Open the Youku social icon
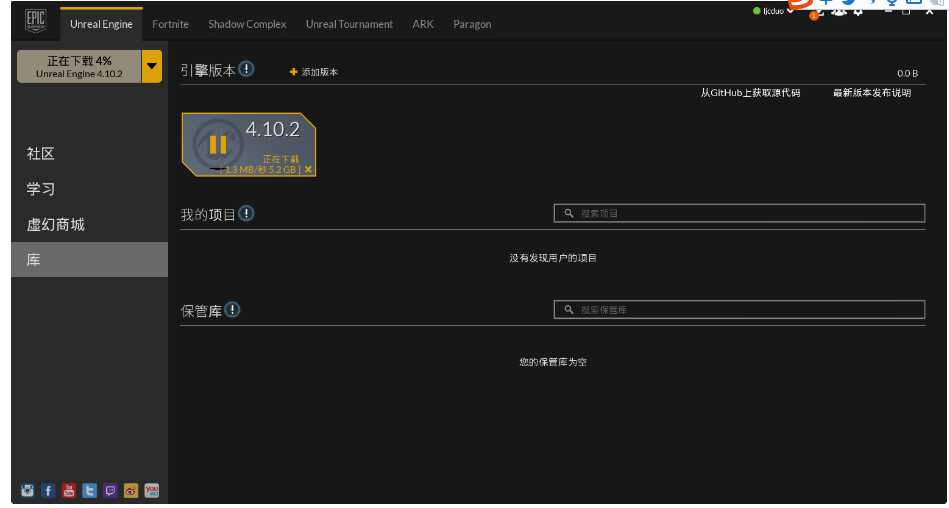 pos(151,490)
